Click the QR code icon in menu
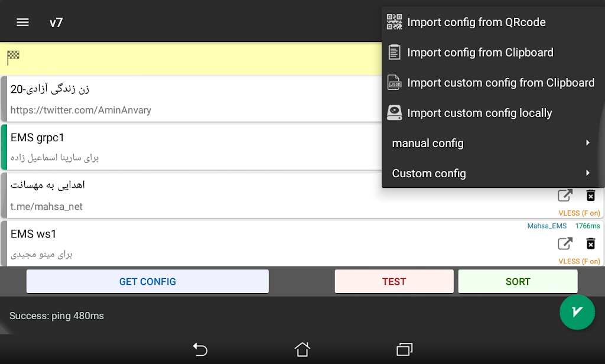 tap(395, 22)
